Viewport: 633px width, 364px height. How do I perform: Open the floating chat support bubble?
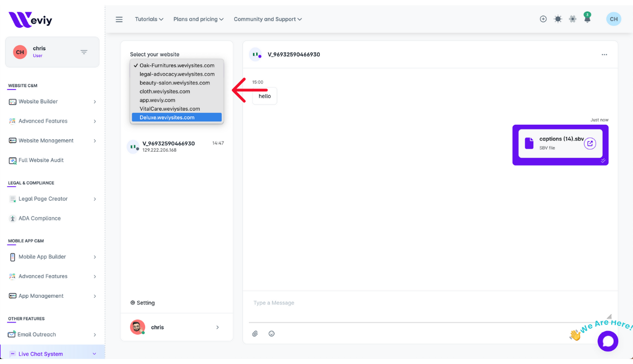coord(608,341)
